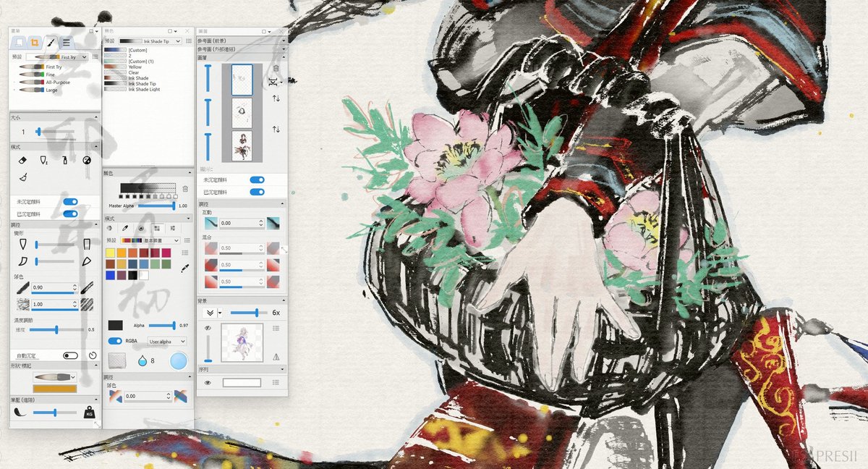Pick the yellow color swatch

[111, 253]
